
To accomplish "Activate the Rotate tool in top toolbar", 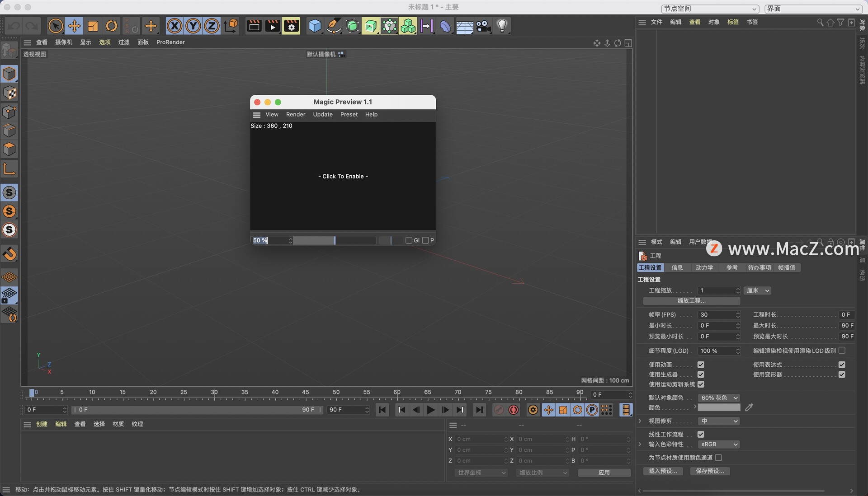I will 111,26.
